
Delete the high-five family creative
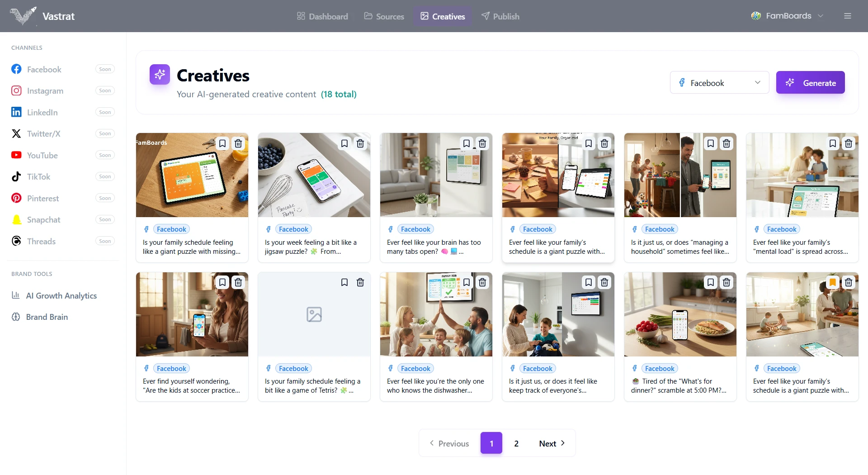click(482, 282)
